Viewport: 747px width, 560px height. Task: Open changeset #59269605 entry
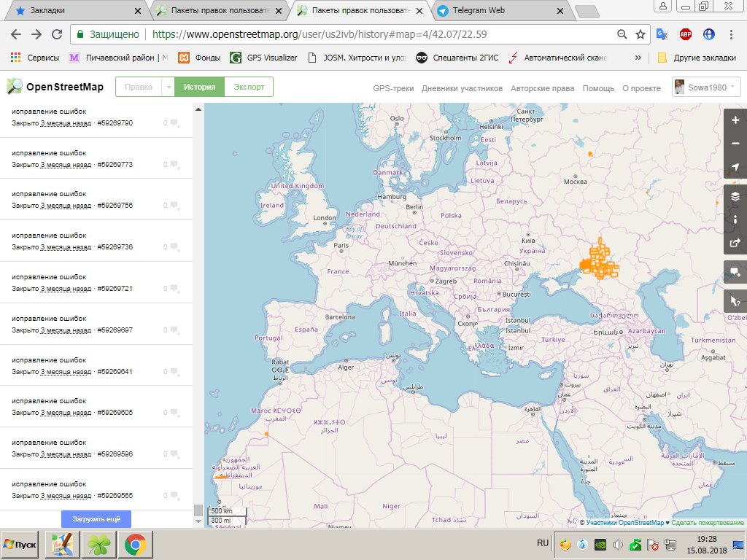pos(96,407)
